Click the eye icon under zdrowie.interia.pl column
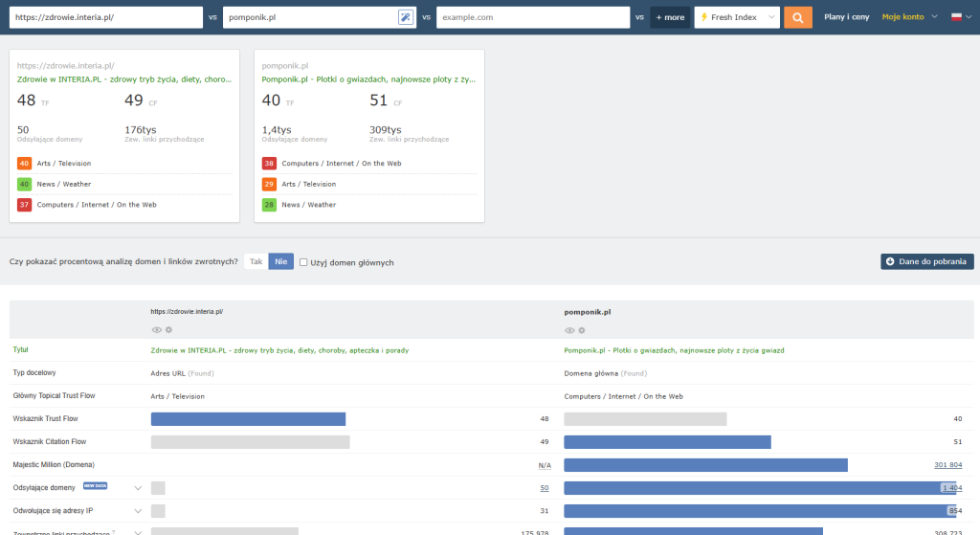The width and height of the screenshot is (980, 535). [x=156, y=330]
